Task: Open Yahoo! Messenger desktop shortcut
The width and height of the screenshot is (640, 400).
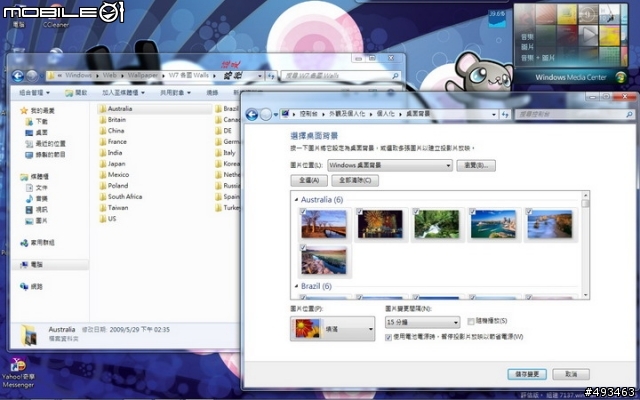Action: click(x=18, y=373)
